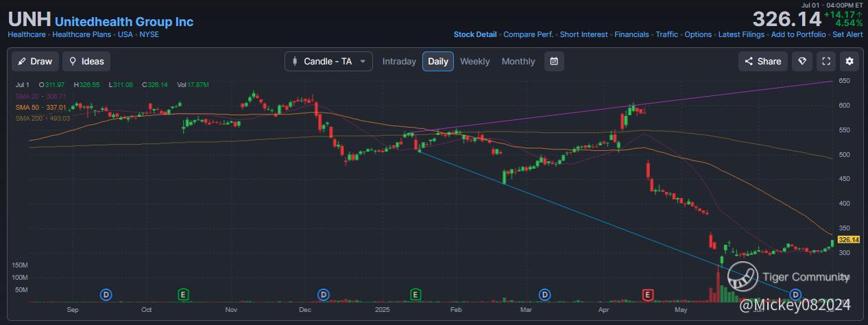Click the 650 price axis label
Image resolution: width=868 pixels, height=325 pixels.
pos(844,81)
